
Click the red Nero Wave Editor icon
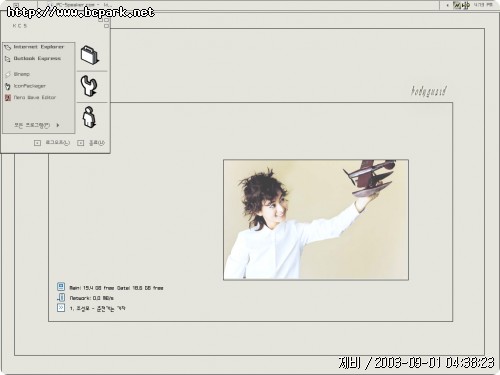[x=8, y=98]
